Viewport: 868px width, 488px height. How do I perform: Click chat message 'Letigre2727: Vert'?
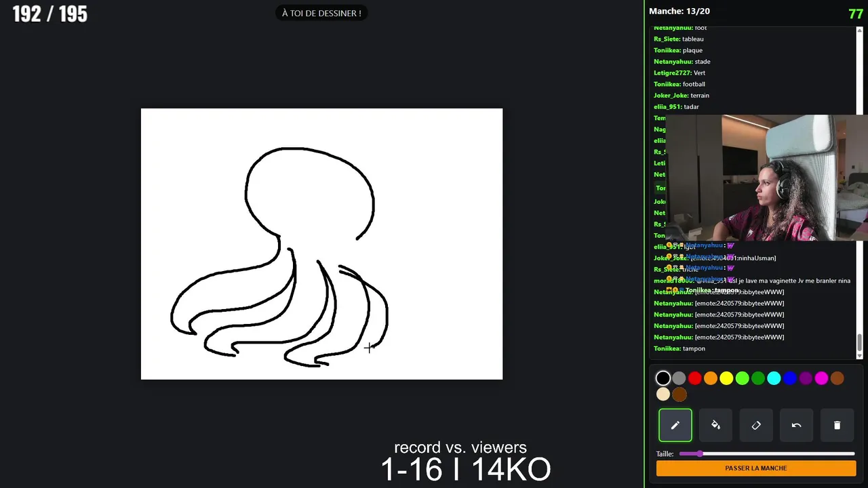pyautogui.click(x=679, y=73)
